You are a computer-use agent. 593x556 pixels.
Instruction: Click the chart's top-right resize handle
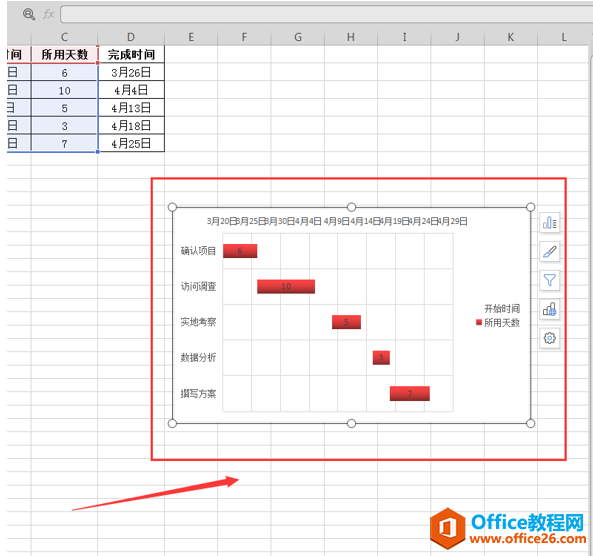(531, 207)
